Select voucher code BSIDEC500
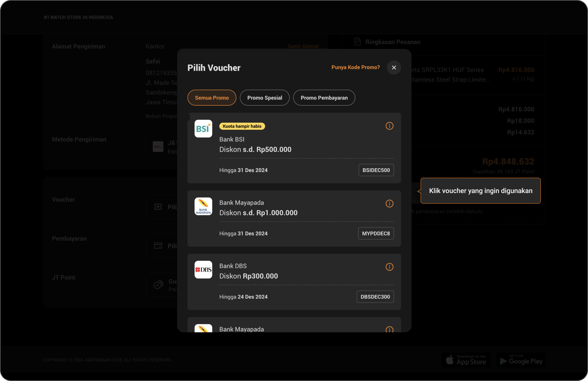The height and width of the screenshot is (381, 588). (x=376, y=170)
